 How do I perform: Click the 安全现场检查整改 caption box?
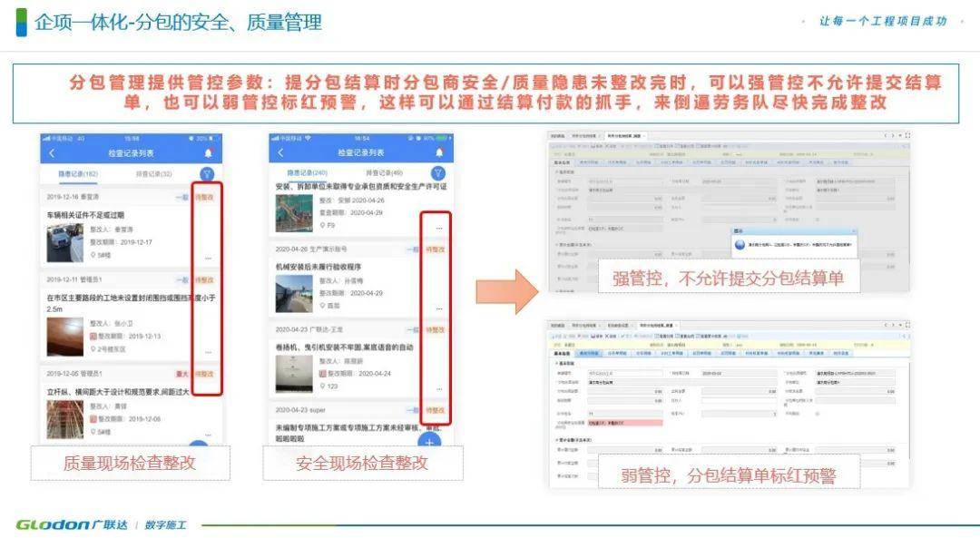pos(362,464)
